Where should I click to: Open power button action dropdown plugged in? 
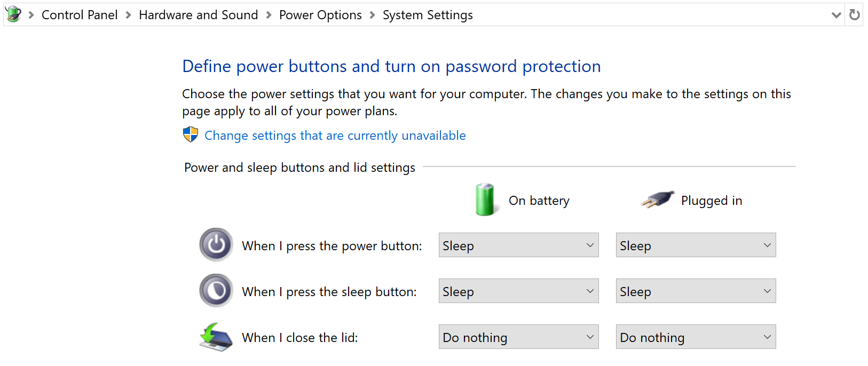point(696,245)
